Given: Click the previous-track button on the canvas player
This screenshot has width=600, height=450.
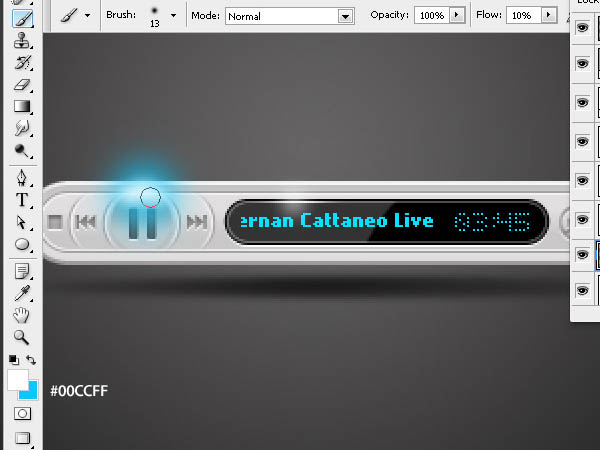Looking at the screenshot, I should click(x=86, y=222).
